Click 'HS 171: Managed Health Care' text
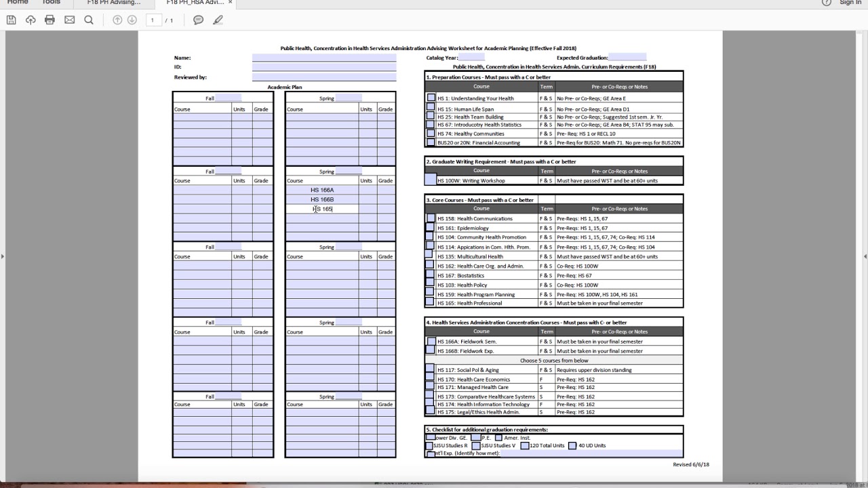Image resolution: width=868 pixels, height=488 pixels. [473, 388]
